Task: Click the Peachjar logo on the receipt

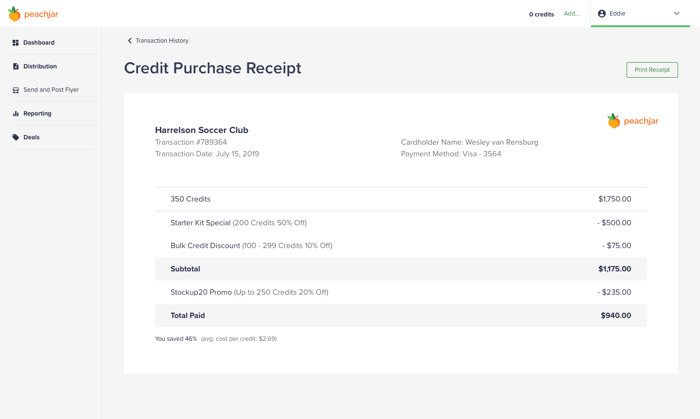Action: 633,121
